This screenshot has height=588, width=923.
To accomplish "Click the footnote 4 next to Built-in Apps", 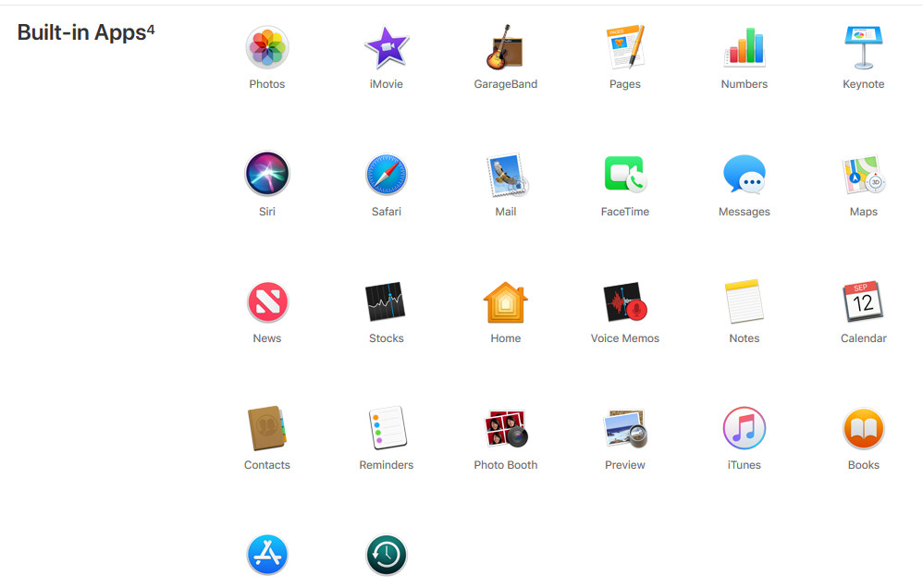I will 148,26.
